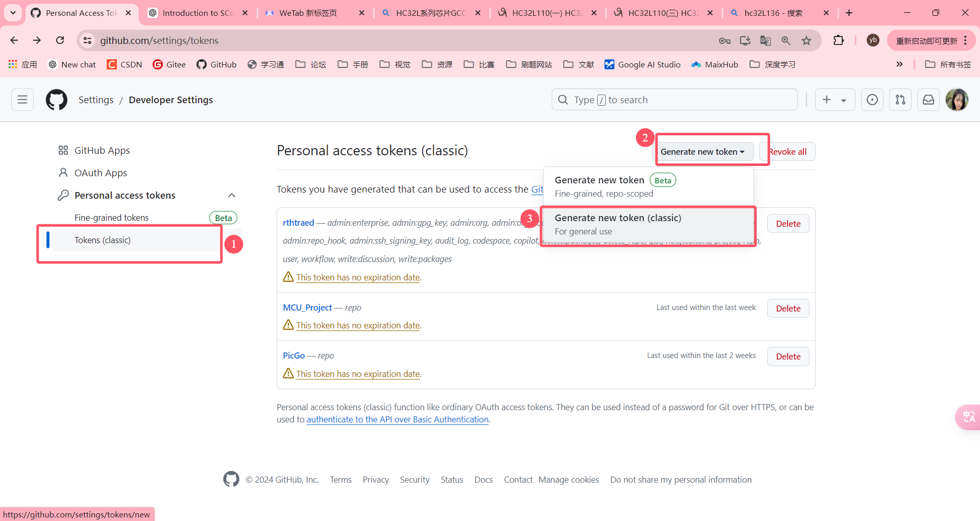Click the zoom magnifier icon in address bar

786,40
